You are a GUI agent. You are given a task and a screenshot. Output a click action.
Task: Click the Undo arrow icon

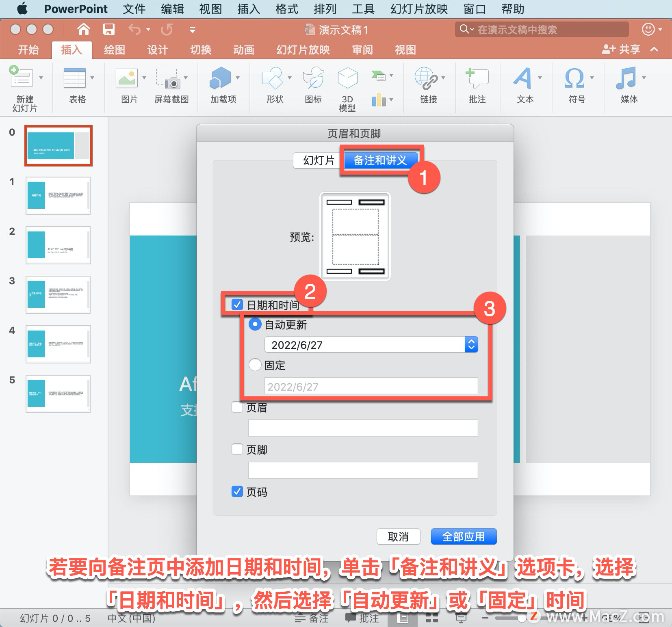(134, 29)
